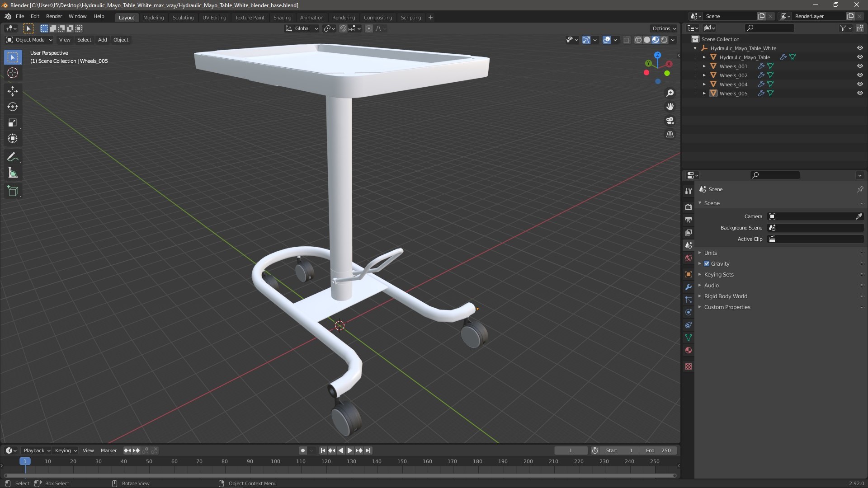Open the Render menu

tap(54, 16)
